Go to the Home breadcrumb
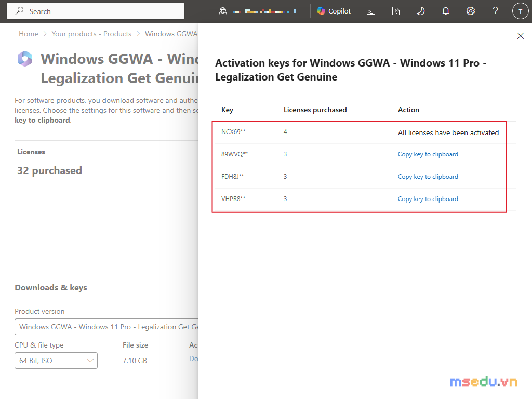The image size is (532, 399). 29,34
